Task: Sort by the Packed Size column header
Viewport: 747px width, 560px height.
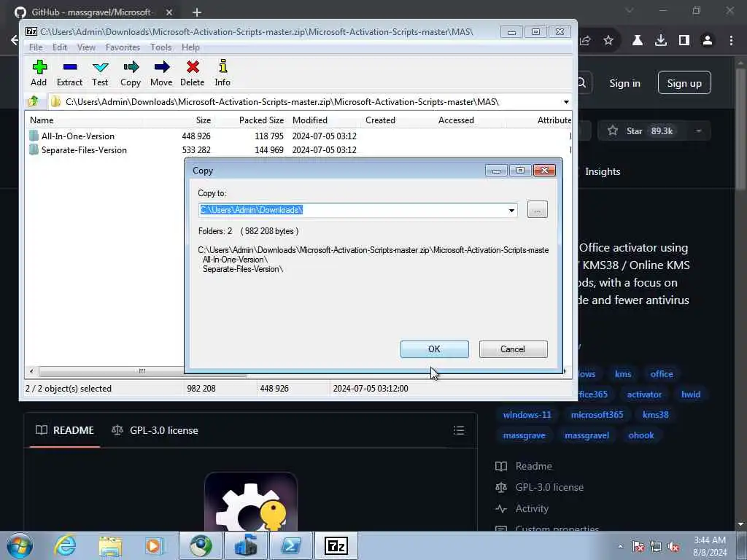Action: point(261,120)
